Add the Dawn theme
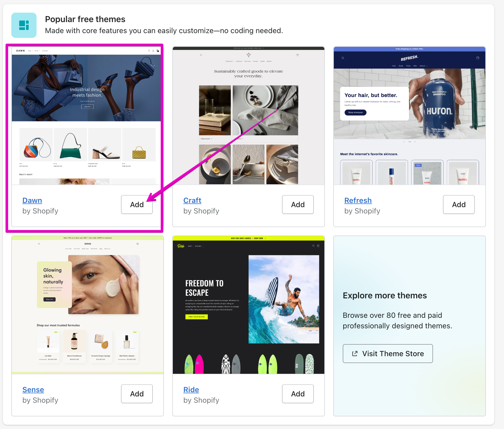 [137, 205]
